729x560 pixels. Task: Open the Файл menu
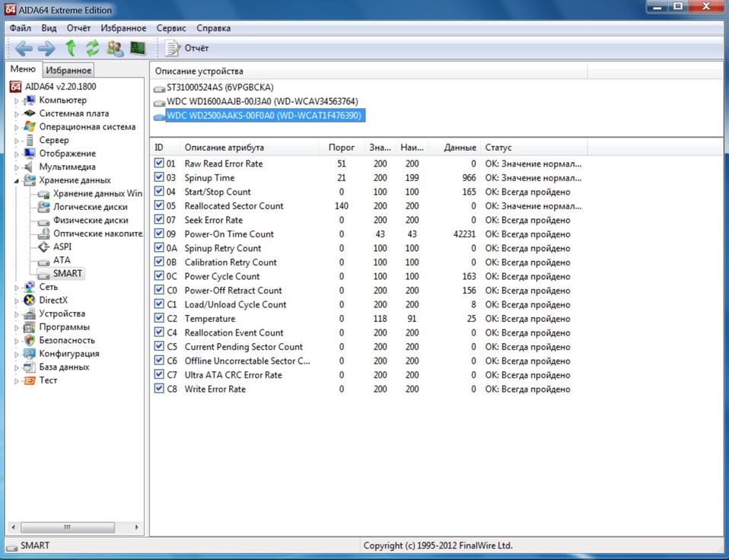coord(21,28)
